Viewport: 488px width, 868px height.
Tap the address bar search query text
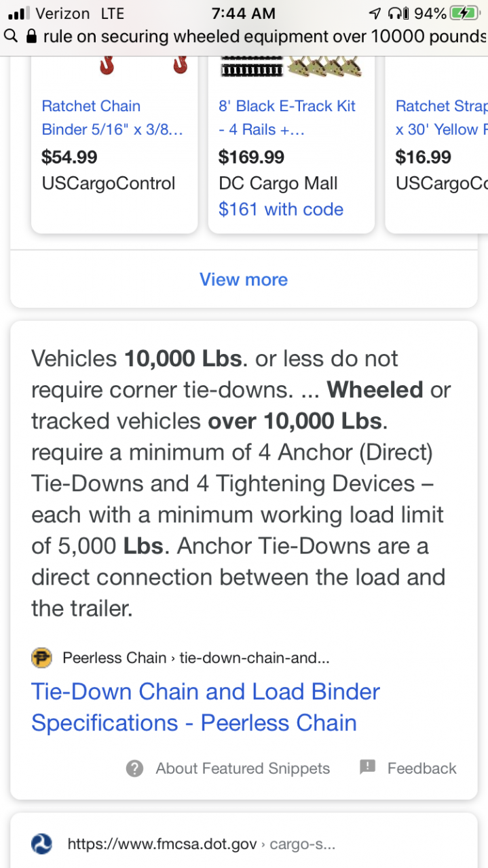tap(265, 37)
